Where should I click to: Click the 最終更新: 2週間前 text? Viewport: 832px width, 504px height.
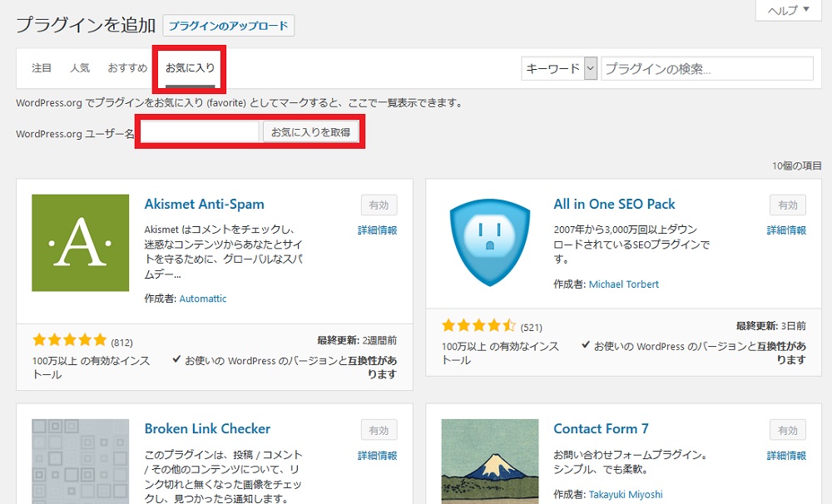[357, 341]
